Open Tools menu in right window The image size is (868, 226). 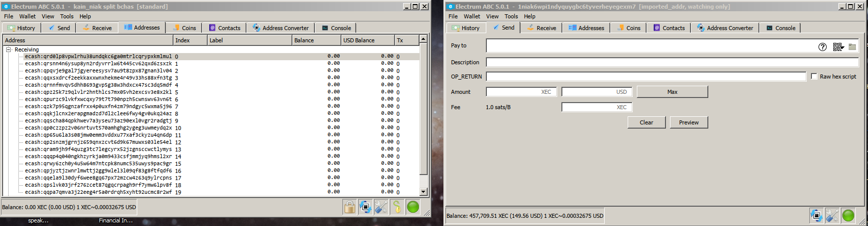point(511,16)
